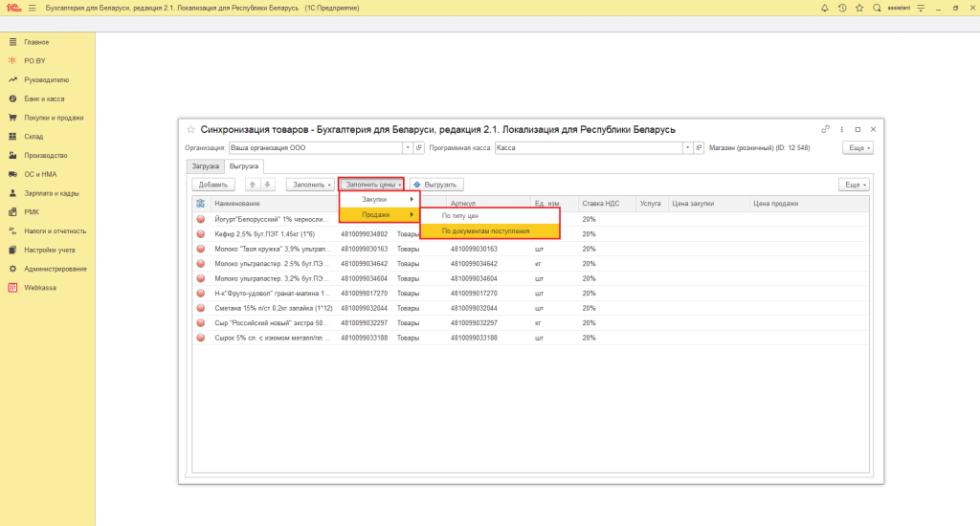Open Налоги и отчетность section
This screenshot has height=526, width=980.
[x=55, y=231]
